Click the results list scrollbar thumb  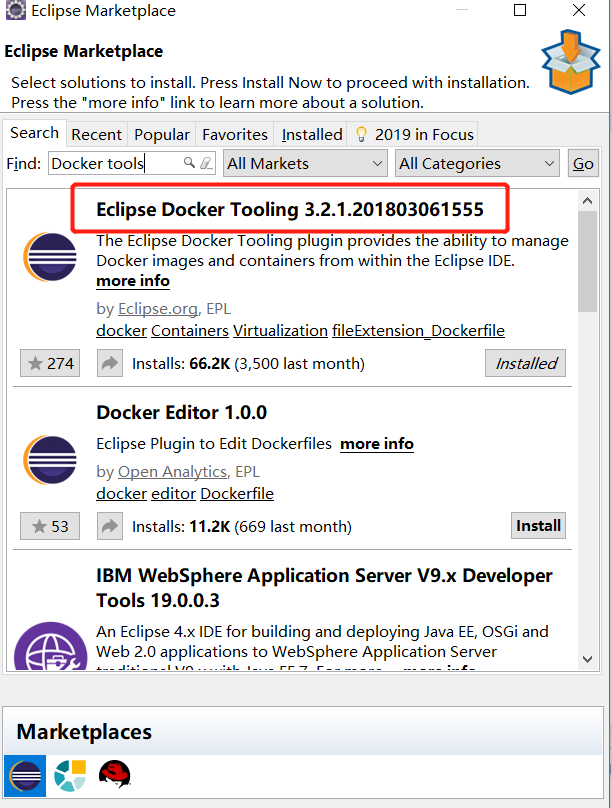coord(587,262)
